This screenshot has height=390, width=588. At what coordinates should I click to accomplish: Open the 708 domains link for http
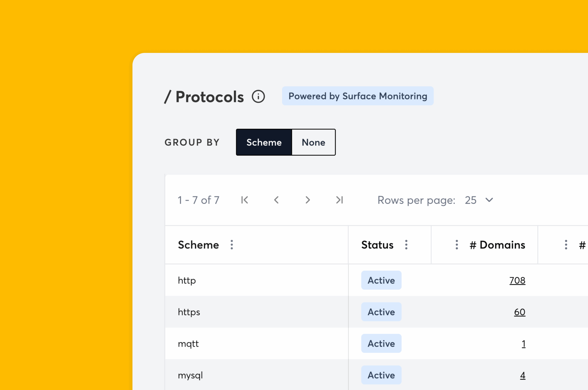517,280
